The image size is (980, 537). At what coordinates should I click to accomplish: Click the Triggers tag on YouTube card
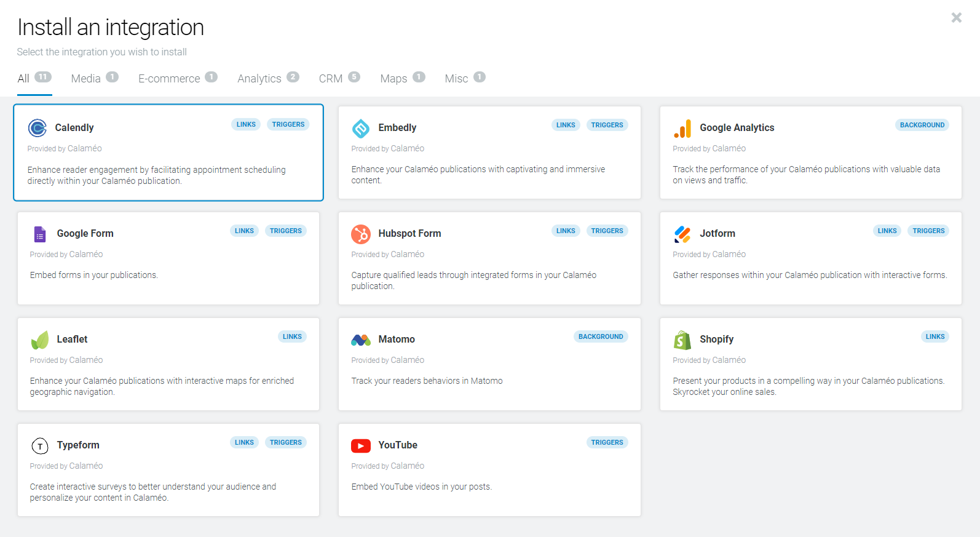coord(607,442)
